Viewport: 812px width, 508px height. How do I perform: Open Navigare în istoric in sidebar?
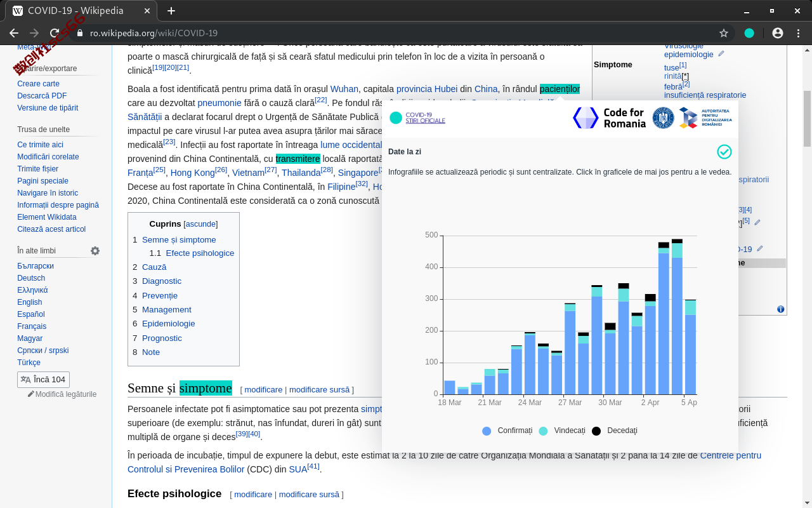click(48, 193)
